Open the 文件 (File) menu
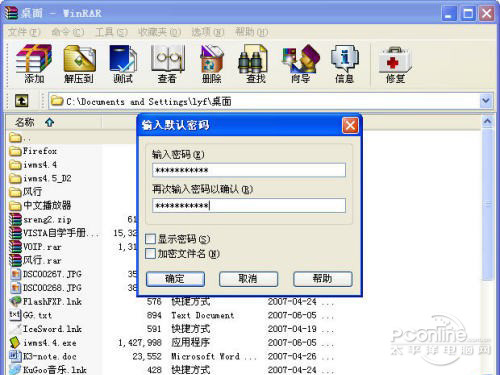The image size is (500, 375). pos(24,32)
